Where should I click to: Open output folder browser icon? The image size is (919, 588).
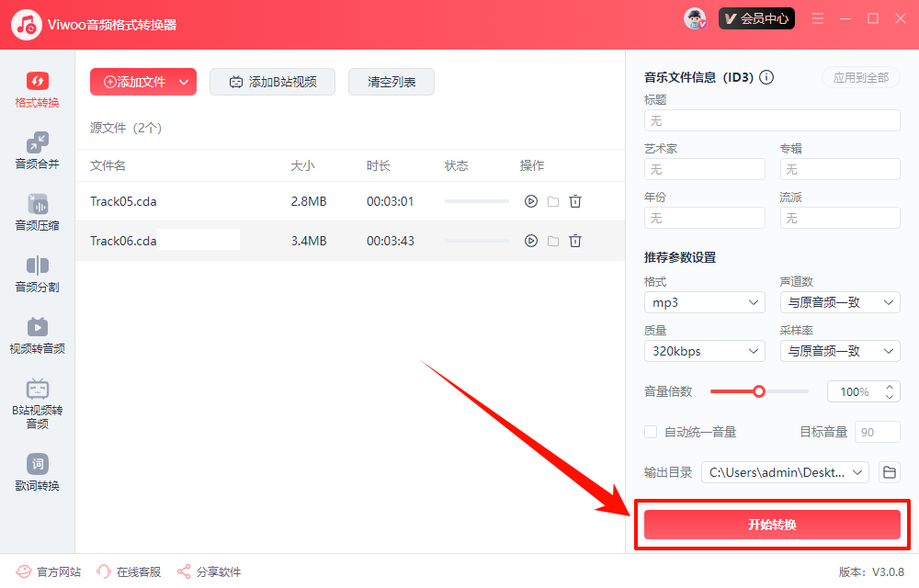click(888, 471)
